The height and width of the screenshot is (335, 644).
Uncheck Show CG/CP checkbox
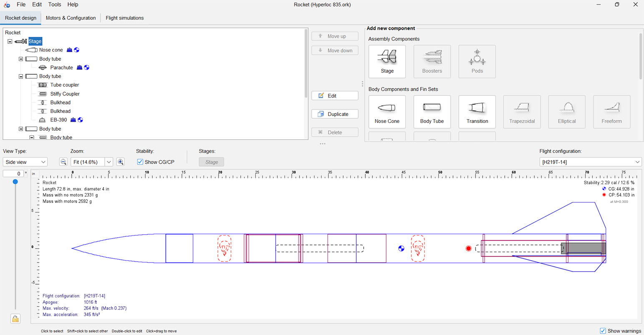click(140, 162)
